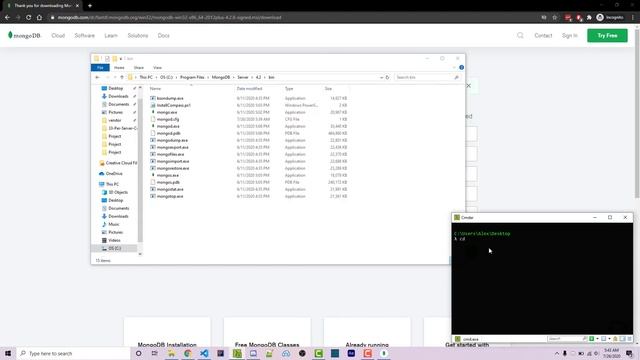This screenshot has width=640, height=360.
Task: Open the notification center icon in the system tray
Action: [629, 353]
